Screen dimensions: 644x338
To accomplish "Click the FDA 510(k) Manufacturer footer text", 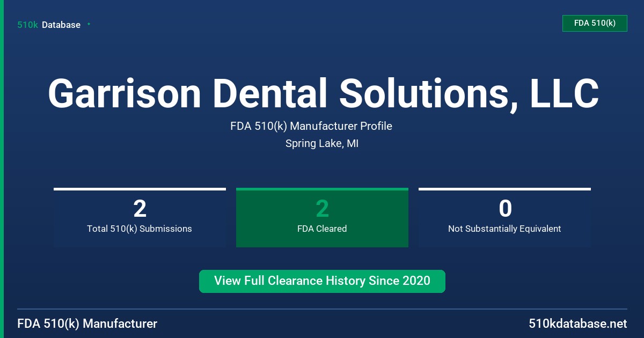I will point(87,324).
